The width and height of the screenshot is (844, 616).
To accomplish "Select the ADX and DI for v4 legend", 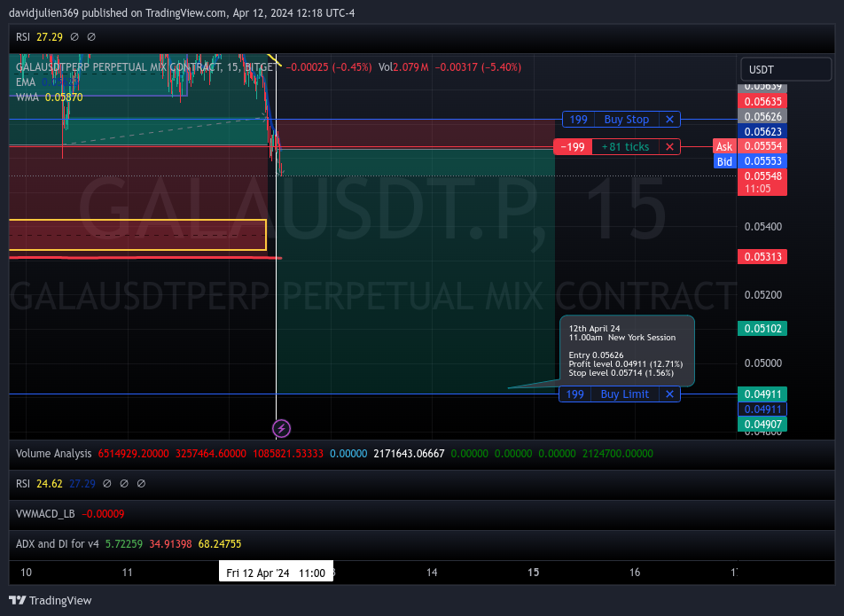I will (x=58, y=544).
